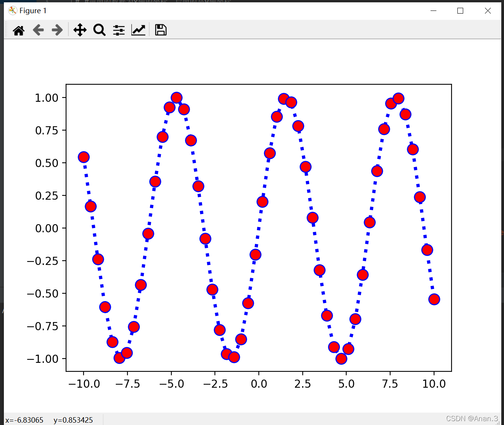Click the last red marker at x=10

tap(434, 299)
